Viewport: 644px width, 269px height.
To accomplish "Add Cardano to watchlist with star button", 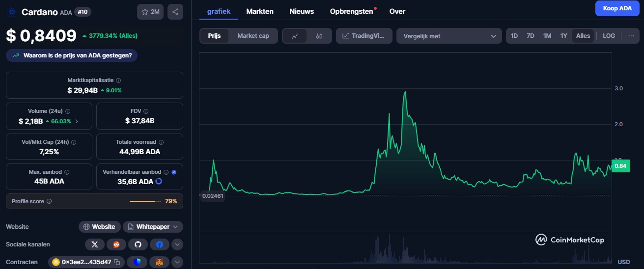I will [150, 12].
